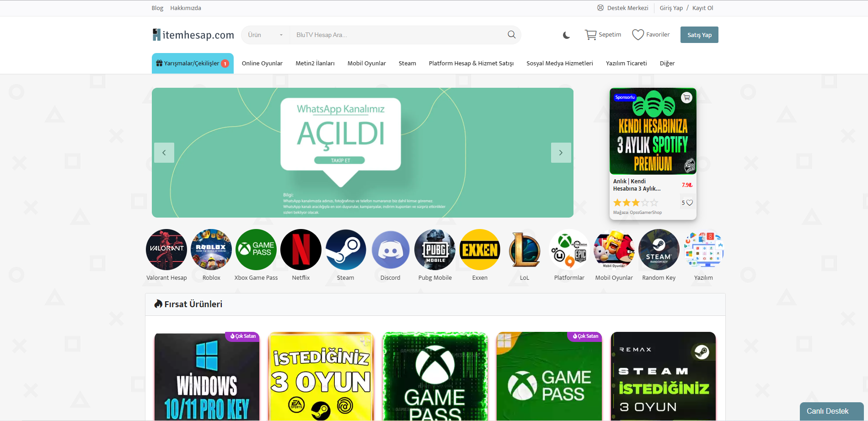Open the yellow İstediğiniz 3 Oyun product
868x421 pixels.
[x=321, y=376]
